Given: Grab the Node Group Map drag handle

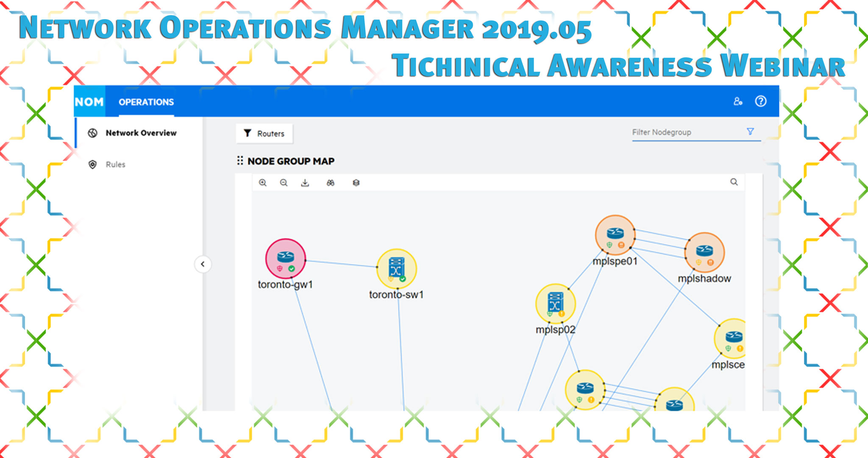Looking at the screenshot, I should [240, 161].
